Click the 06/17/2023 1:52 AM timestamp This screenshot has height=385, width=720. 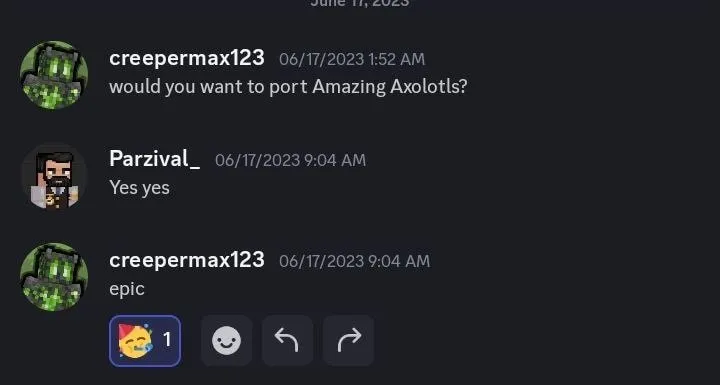point(352,59)
